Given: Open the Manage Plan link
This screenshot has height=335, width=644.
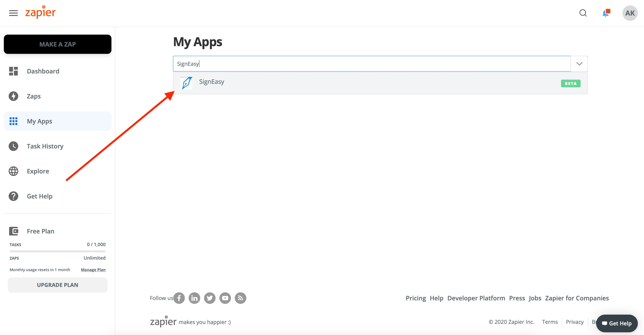Looking at the screenshot, I should (93, 270).
